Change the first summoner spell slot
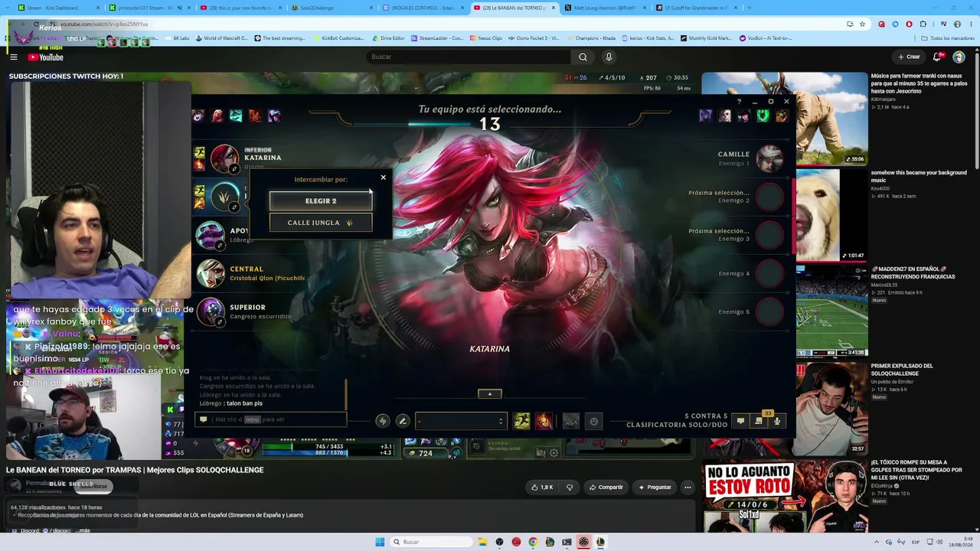 (x=521, y=421)
